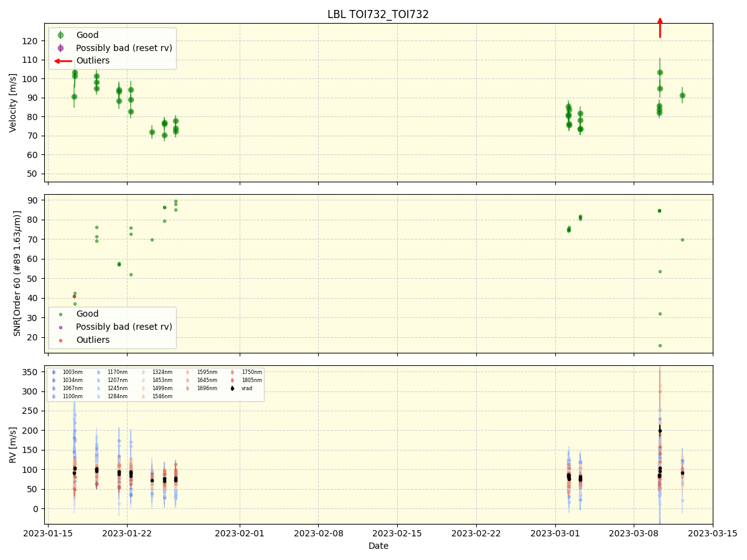Click the 1696nm legend entry

(x=207, y=388)
